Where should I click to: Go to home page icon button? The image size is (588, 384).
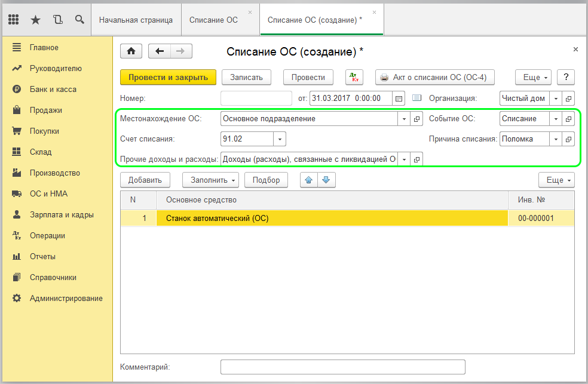[131, 51]
